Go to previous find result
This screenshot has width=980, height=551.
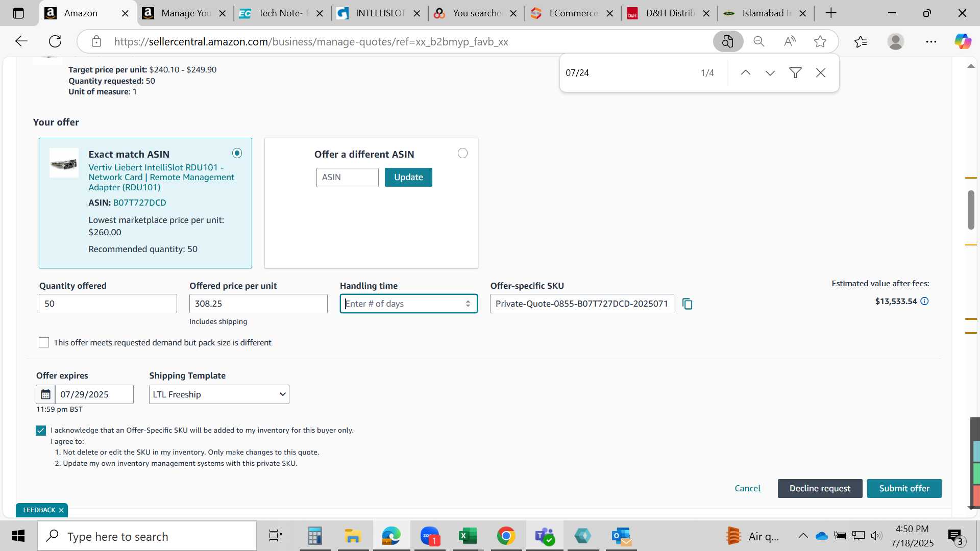[x=746, y=73]
